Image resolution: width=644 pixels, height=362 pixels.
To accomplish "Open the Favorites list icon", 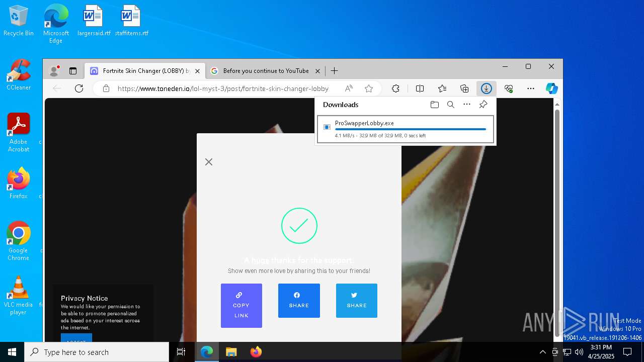I will tap(442, 88).
